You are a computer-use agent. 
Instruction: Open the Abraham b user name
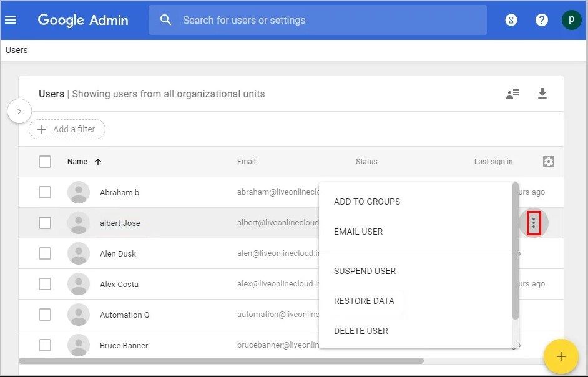(119, 193)
